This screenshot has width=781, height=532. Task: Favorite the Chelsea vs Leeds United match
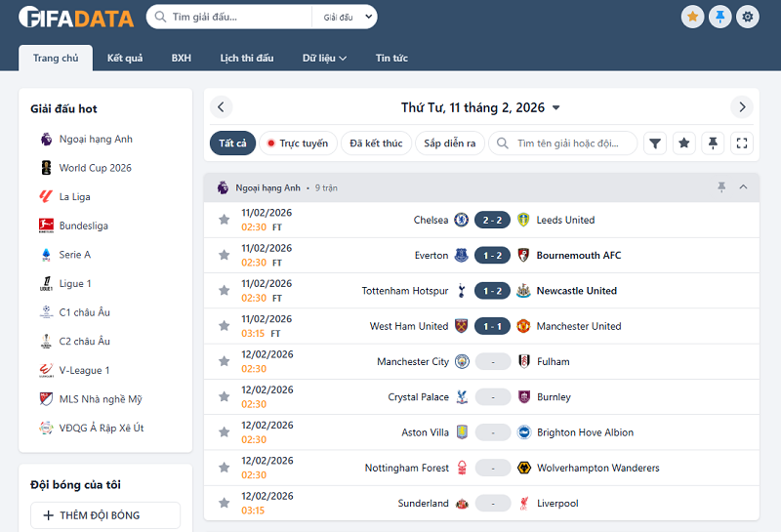coord(224,220)
